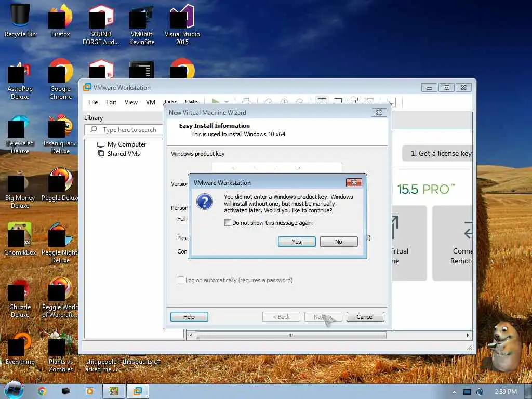Image resolution: width=532 pixels, height=399 pixels.
Task: Click No in the product key prompt
Action: click(339, 242)
